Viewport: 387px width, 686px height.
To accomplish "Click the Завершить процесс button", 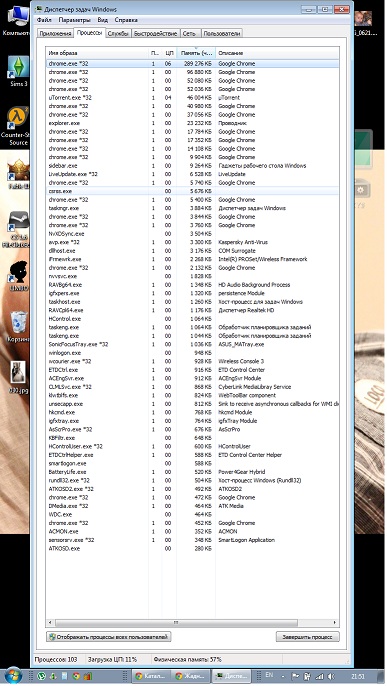I will [x=307, y=637].
